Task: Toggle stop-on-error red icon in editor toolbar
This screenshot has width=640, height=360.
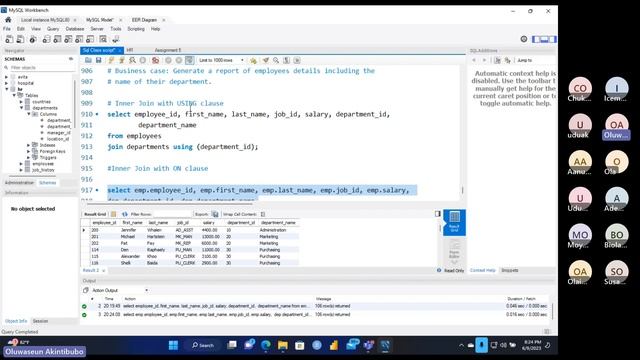Action: click(x=156, y=60)
